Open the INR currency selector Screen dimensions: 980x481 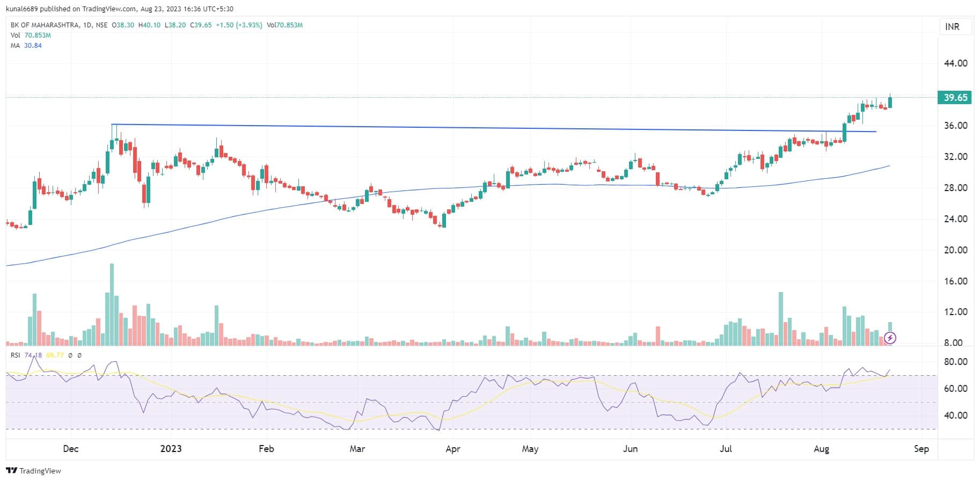tap(952, 27)
